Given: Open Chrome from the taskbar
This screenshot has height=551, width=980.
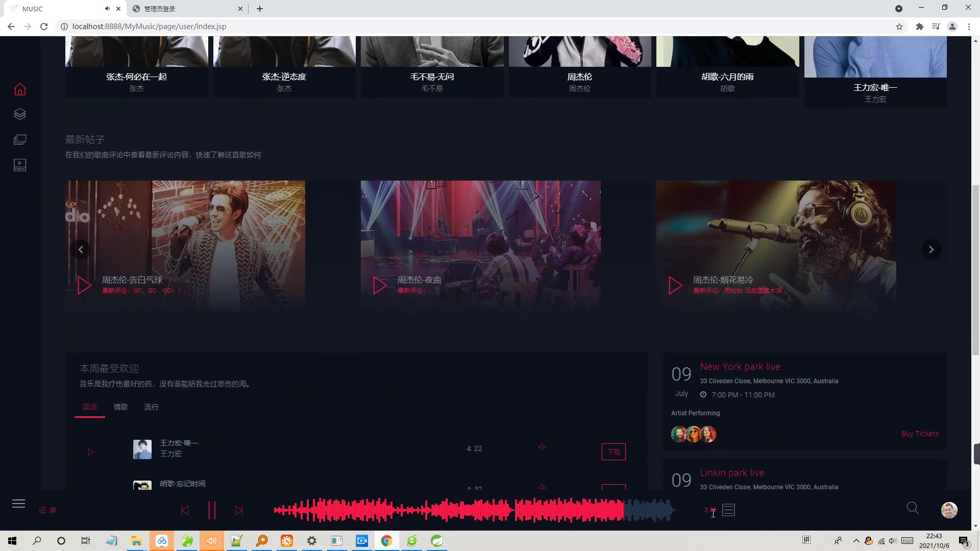Looking at the screenshot, I should point(386,541).
